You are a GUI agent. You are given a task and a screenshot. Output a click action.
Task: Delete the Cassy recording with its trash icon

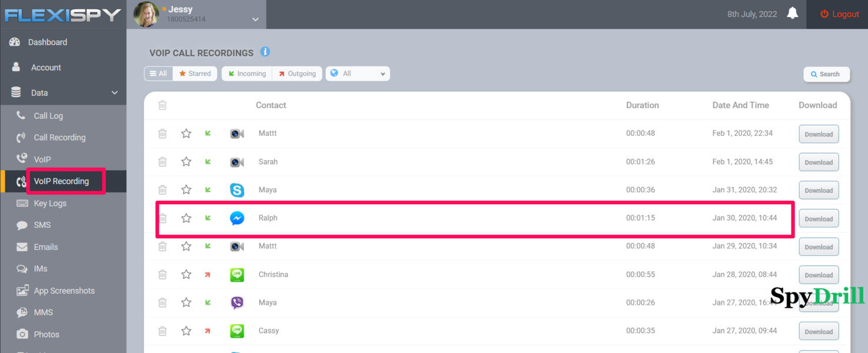[x=162, y=331]
